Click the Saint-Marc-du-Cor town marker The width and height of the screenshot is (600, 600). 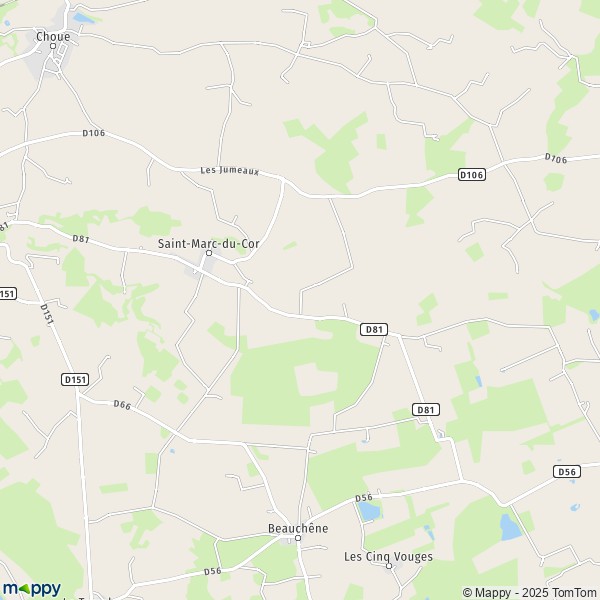click(209, 253)
